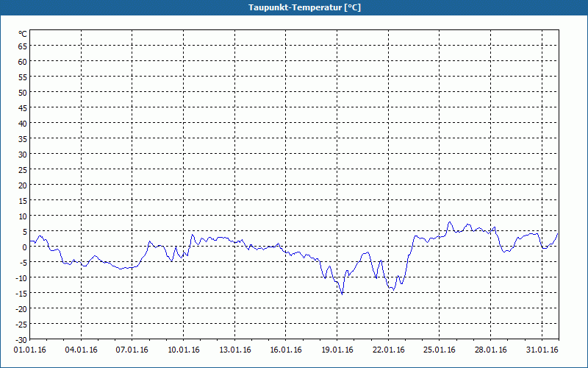
Task: Click the 25.01.16 date label
Action: (x=440, y=350)
